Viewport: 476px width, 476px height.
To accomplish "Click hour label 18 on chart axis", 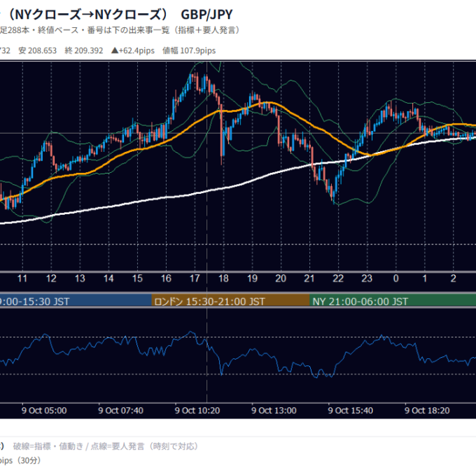I will [223, 279].
